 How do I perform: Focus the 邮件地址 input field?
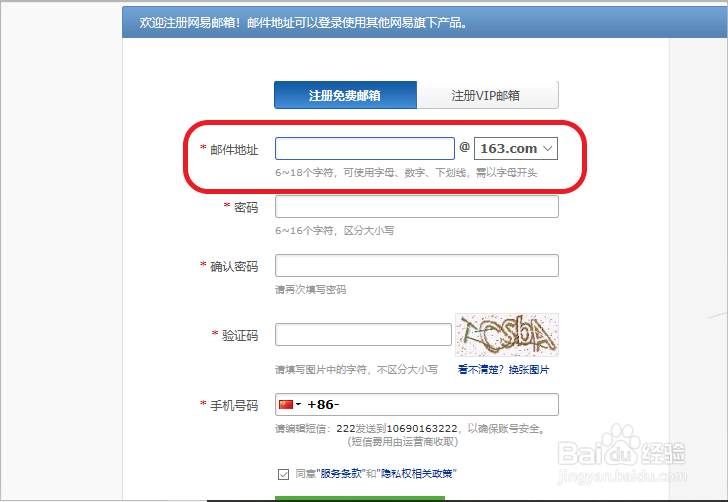pyautogui.click(x=364, y=149)
